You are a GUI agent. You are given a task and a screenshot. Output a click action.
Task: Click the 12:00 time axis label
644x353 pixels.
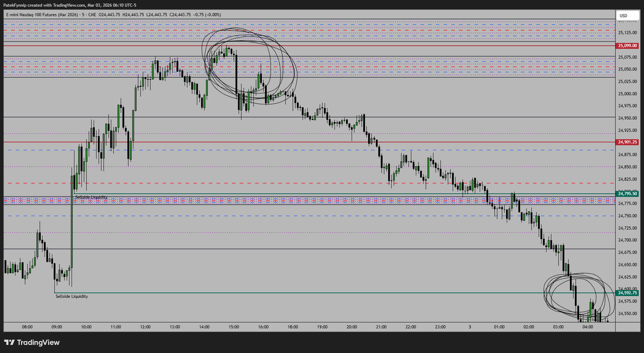click(145, 327)
